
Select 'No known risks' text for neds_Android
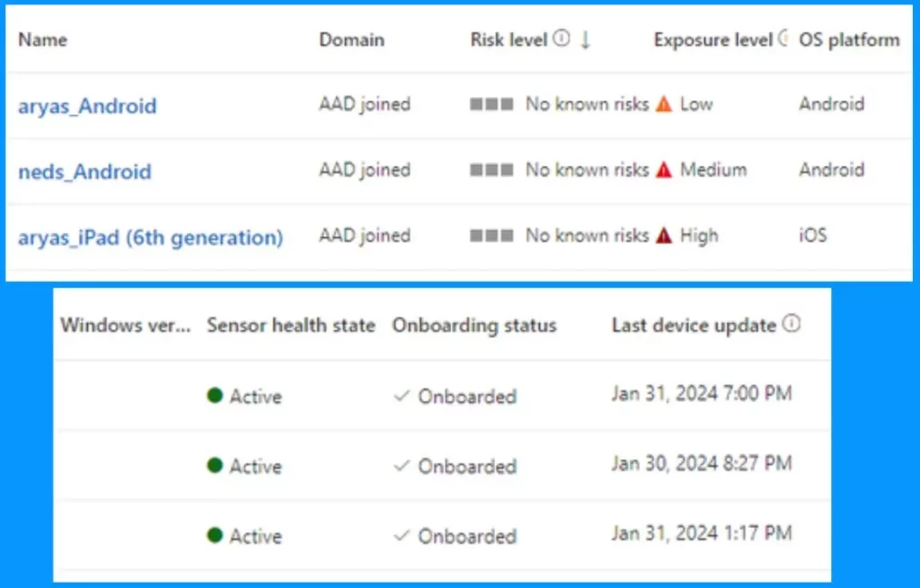pyautogui.click(x=587, y=170)
